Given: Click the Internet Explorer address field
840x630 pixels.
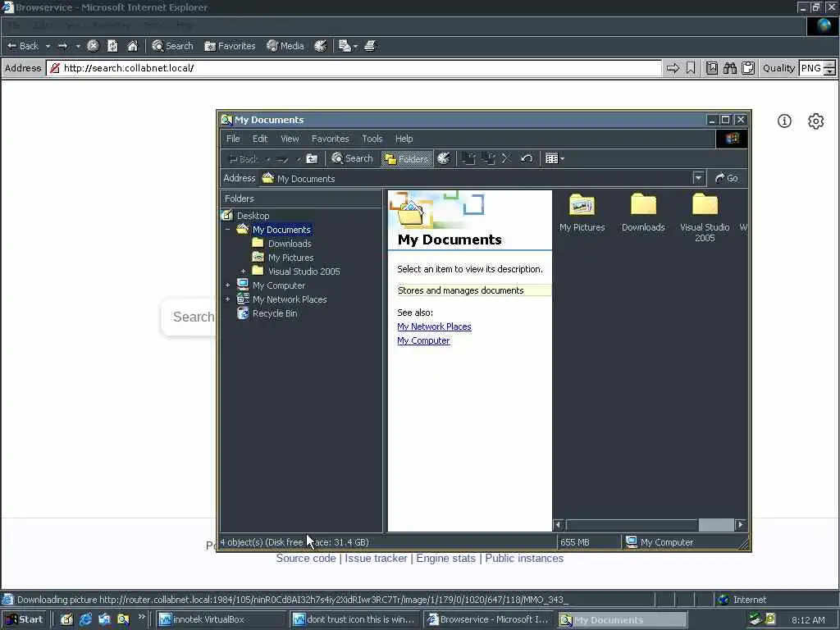Looking at the screenshot, I should click(354, 68).
